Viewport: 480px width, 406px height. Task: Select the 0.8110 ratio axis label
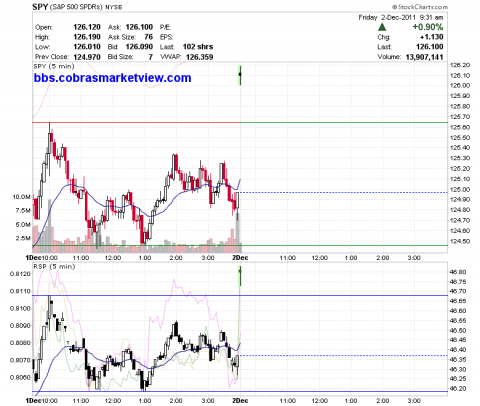[x=20, y=291]
